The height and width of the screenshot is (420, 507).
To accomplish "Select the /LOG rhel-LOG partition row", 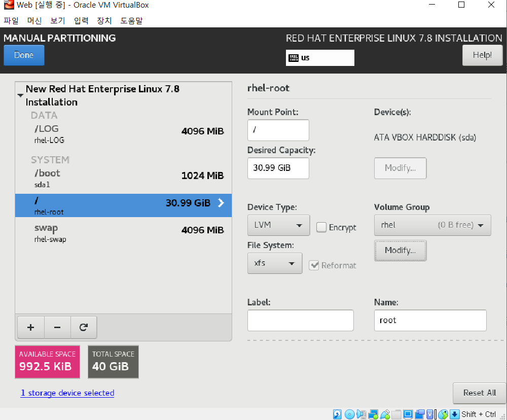I will (124, 134).
